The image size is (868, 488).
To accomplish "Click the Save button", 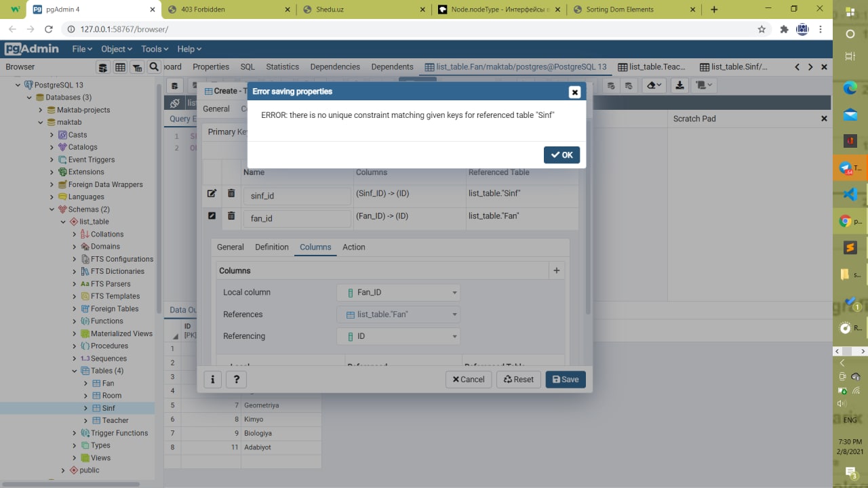I will (x=566, y=380).
